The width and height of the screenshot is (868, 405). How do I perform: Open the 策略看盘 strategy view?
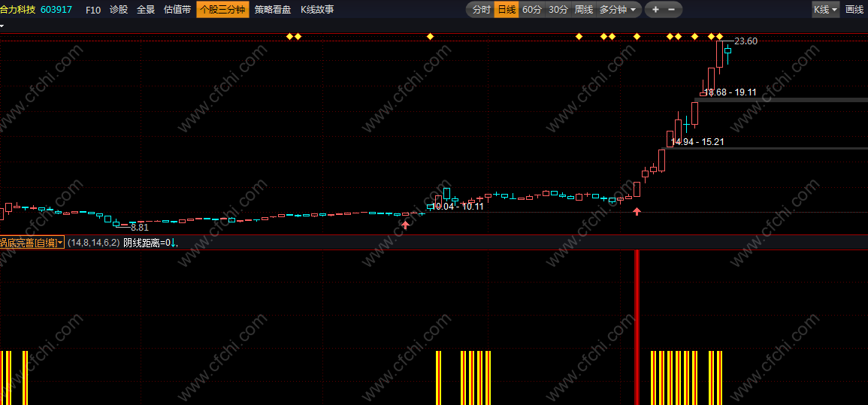(272, 10)
